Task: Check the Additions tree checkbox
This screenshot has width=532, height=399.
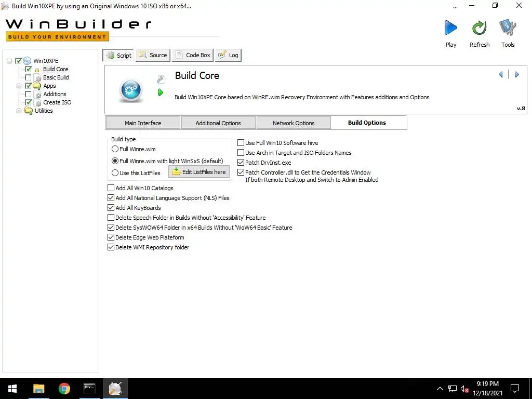Action: [29, 94]
